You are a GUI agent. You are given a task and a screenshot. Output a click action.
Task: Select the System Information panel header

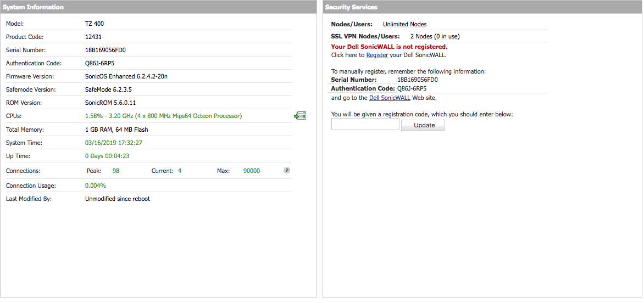point(159,7)
